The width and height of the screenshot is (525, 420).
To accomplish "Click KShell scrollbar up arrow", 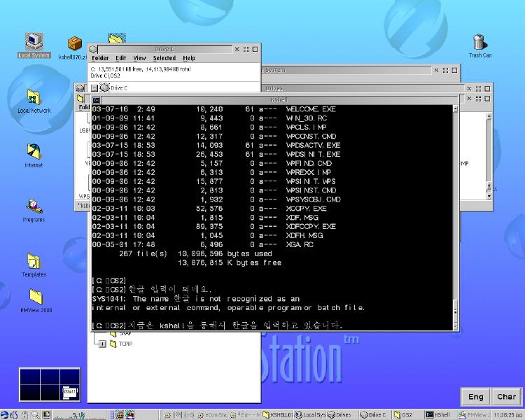I will [x=456, y=108].
